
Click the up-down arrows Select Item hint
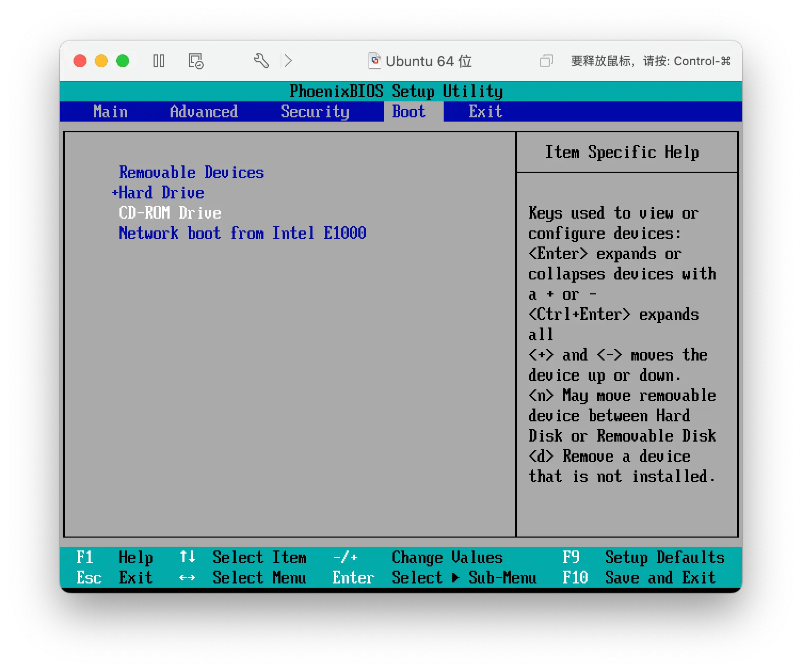(x=243, y=557)
